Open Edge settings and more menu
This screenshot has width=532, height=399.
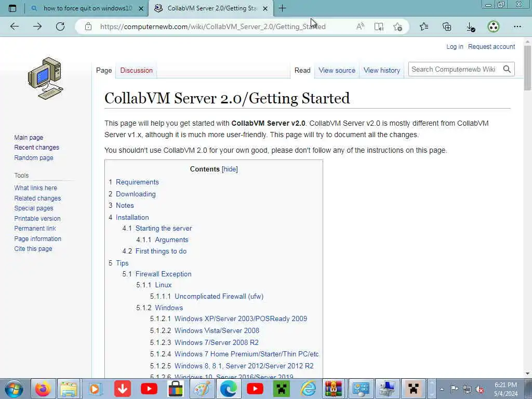coord(517,26)
